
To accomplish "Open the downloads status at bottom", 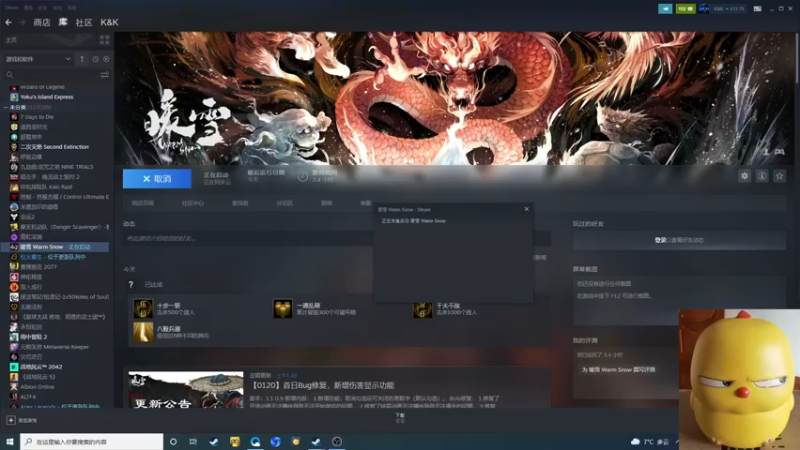I will (400, 418).
